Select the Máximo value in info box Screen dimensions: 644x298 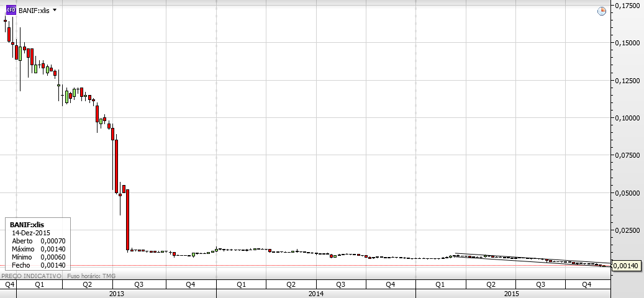53,249
